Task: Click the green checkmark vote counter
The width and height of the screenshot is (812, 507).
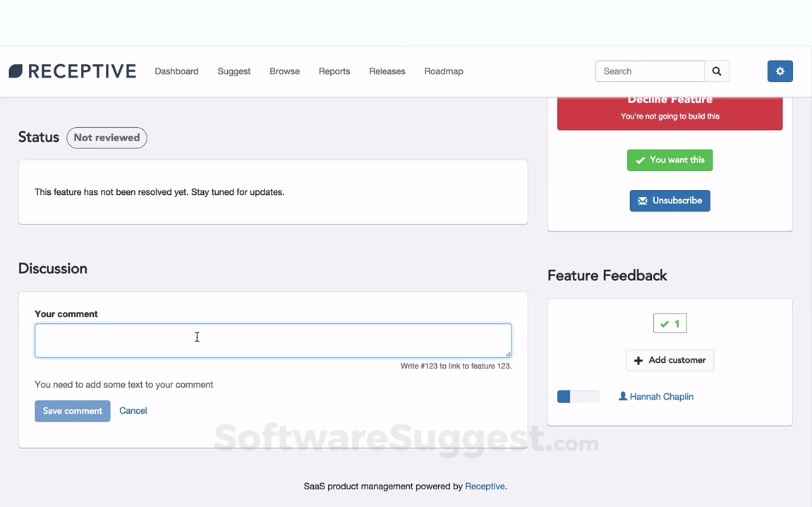Action: point(669,323)
